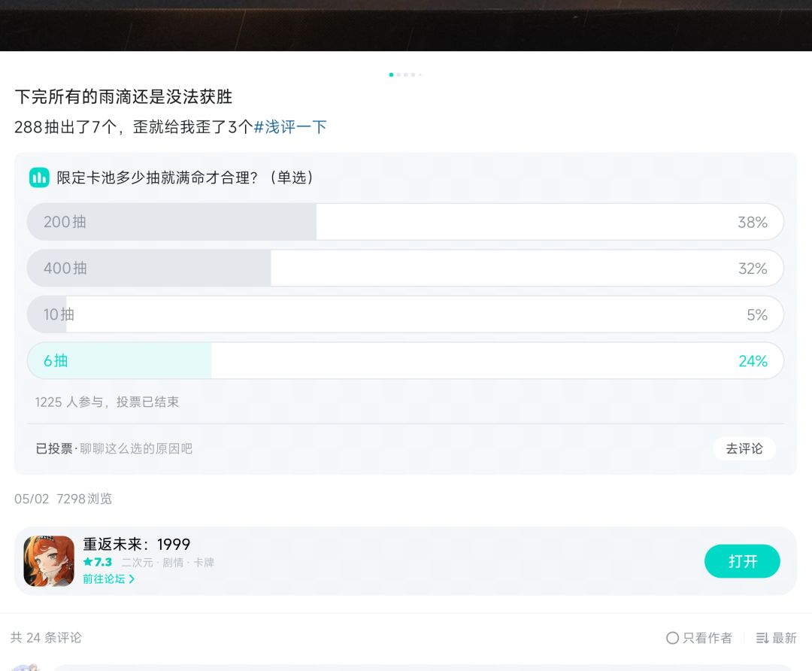This screenshot has height=671, width=812.
Task: Click the 05/02 7298浏览 post info
Action: [x=63, y=499]
